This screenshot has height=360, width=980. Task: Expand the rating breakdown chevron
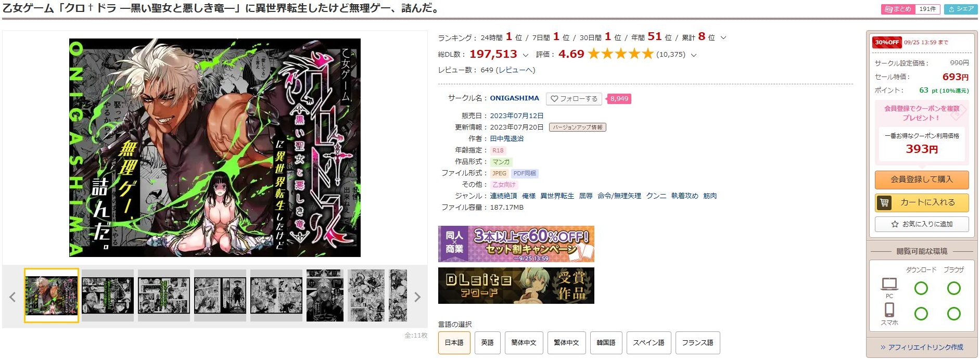point(693,55)
